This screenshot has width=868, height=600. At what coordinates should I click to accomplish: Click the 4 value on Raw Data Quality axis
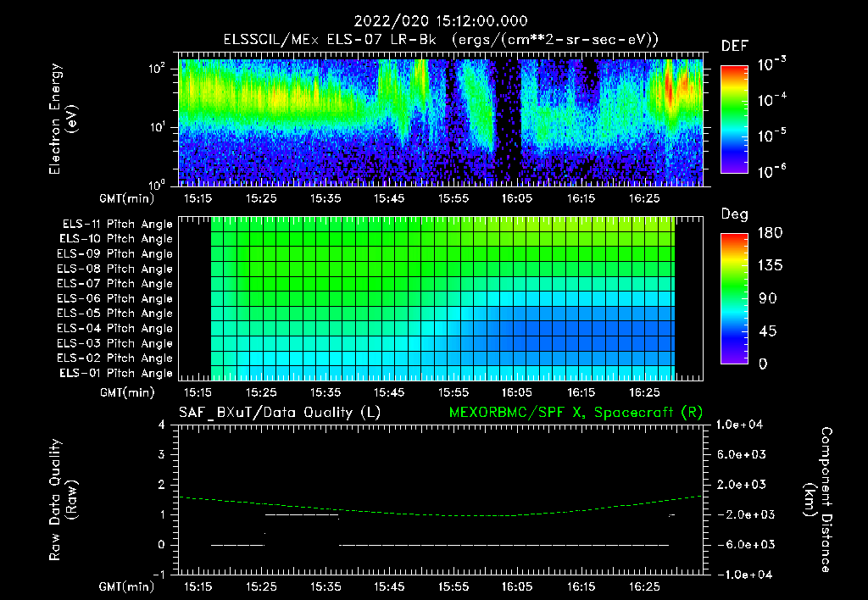162,425
